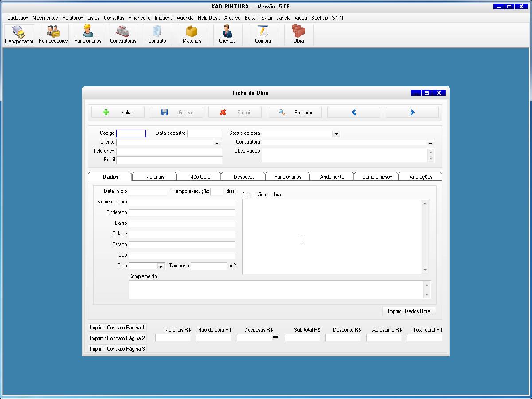Click the Compra notepad icon
The width and height of the screenshot is (532, 399).
(x=263, y=35)
